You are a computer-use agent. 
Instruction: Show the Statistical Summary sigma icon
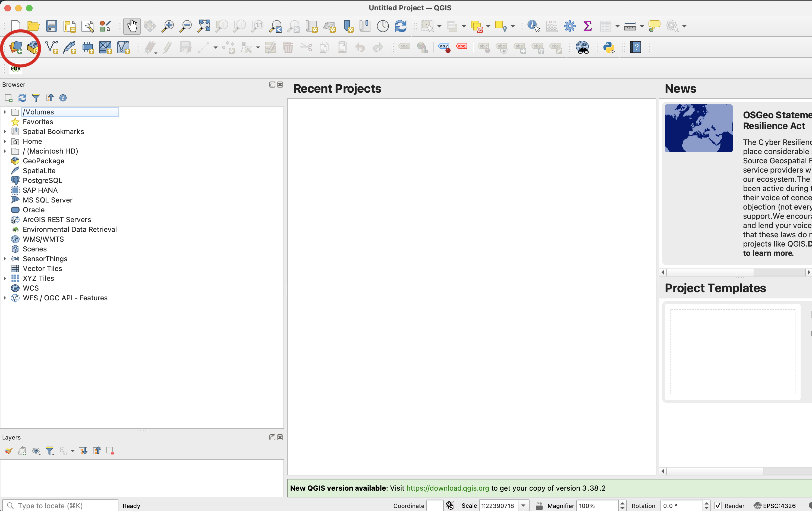[x=587, y=26]
